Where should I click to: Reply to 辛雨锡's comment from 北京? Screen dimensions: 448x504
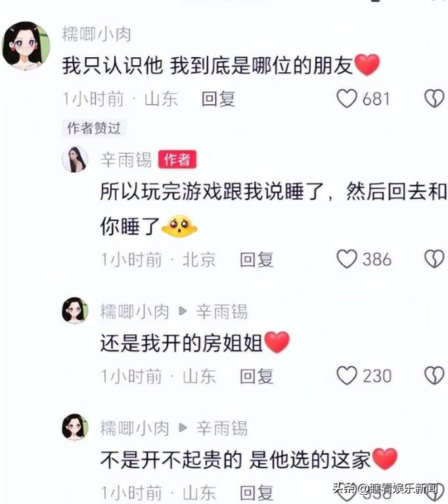pos(256,260)
